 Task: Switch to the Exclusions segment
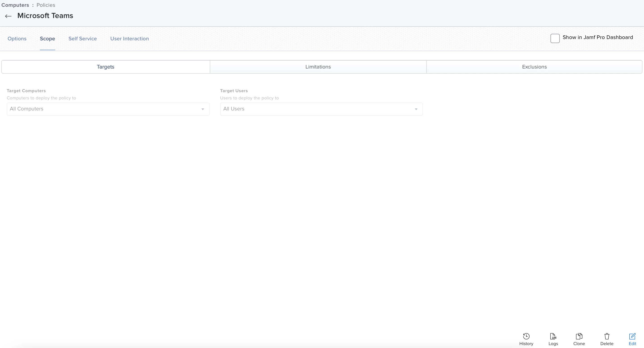(534, 67)
